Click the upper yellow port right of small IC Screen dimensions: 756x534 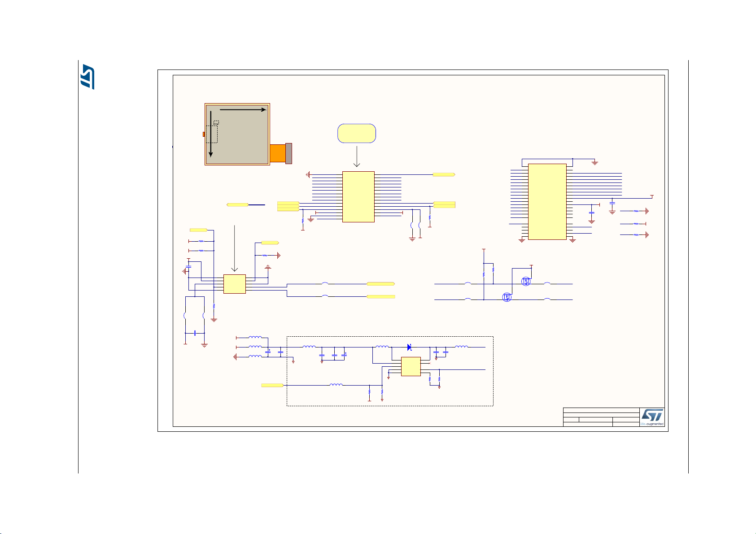(x=380, y=284)
